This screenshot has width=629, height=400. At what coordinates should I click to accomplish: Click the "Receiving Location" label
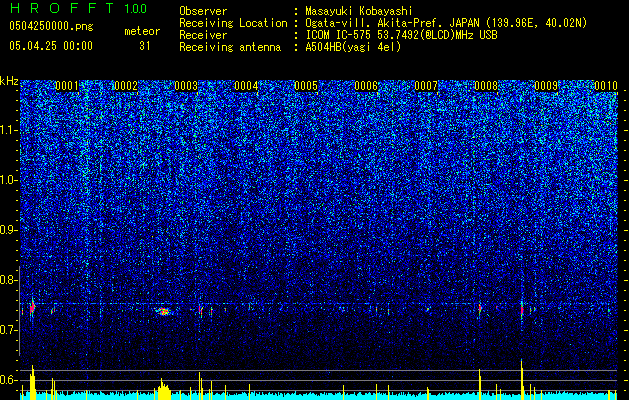pyautogui.click(x=233, y=23)
